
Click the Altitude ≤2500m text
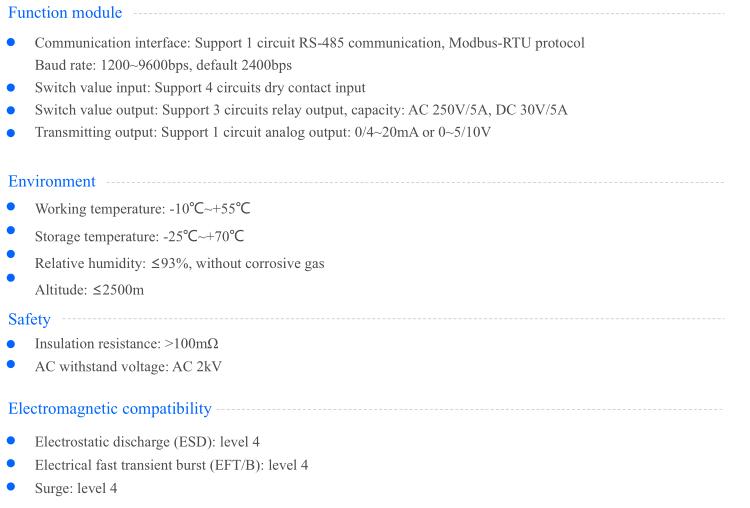tap(89, 290)
